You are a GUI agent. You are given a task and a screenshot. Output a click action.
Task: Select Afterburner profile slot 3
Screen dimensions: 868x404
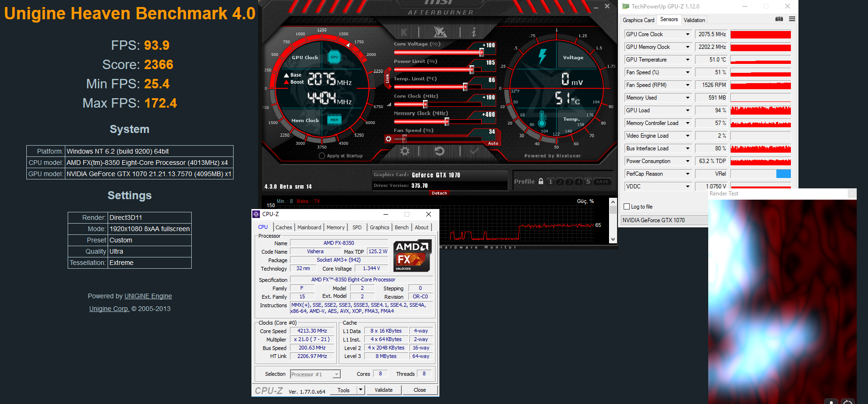(569, 182)
